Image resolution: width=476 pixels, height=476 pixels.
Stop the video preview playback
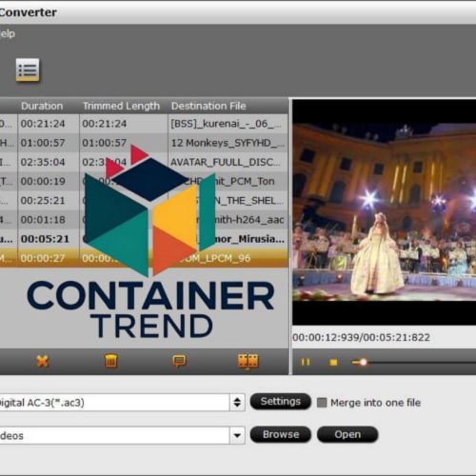[x=333, y=362]
